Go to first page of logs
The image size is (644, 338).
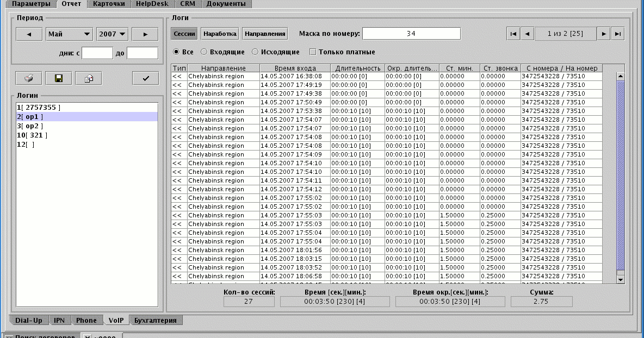pos(512,33)
